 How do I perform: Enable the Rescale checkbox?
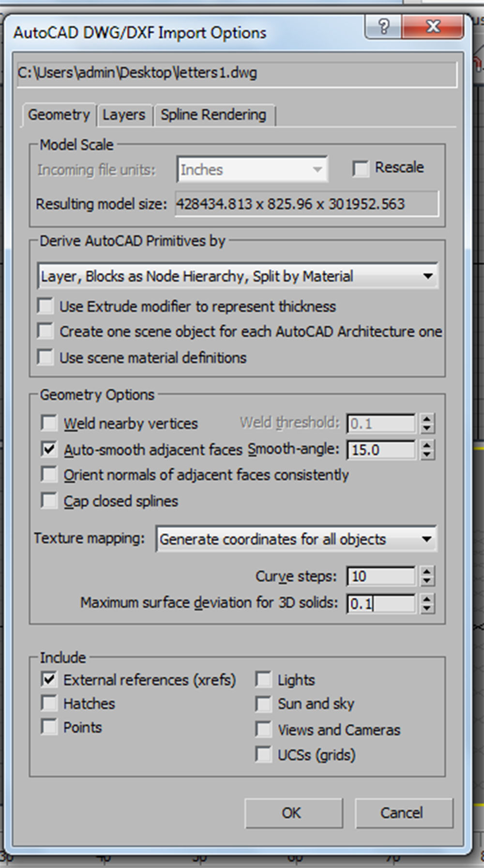(361, 169)
